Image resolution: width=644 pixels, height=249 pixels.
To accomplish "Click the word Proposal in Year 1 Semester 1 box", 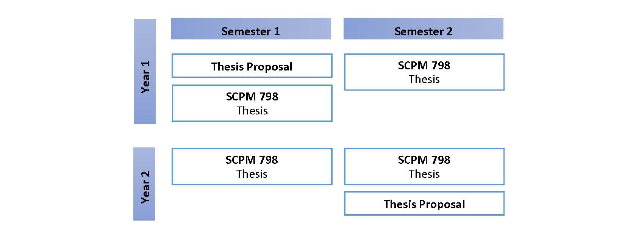I will point(269,67).
